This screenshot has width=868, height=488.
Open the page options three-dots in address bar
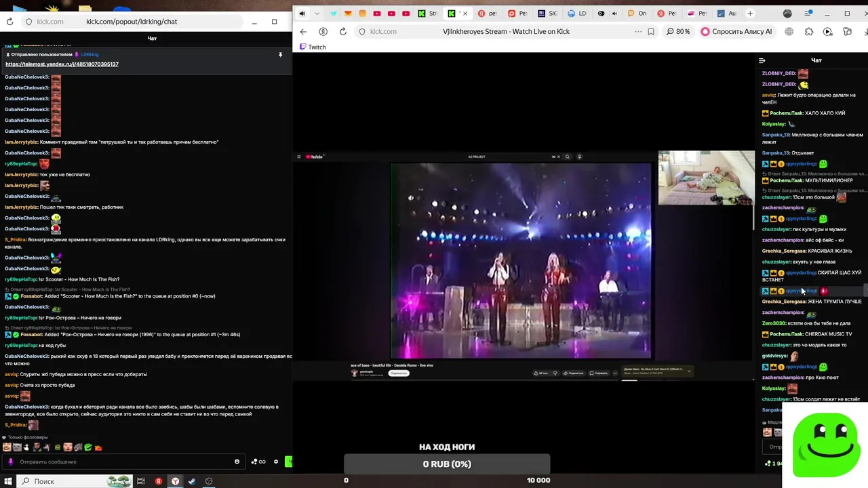tap(638, 32)
